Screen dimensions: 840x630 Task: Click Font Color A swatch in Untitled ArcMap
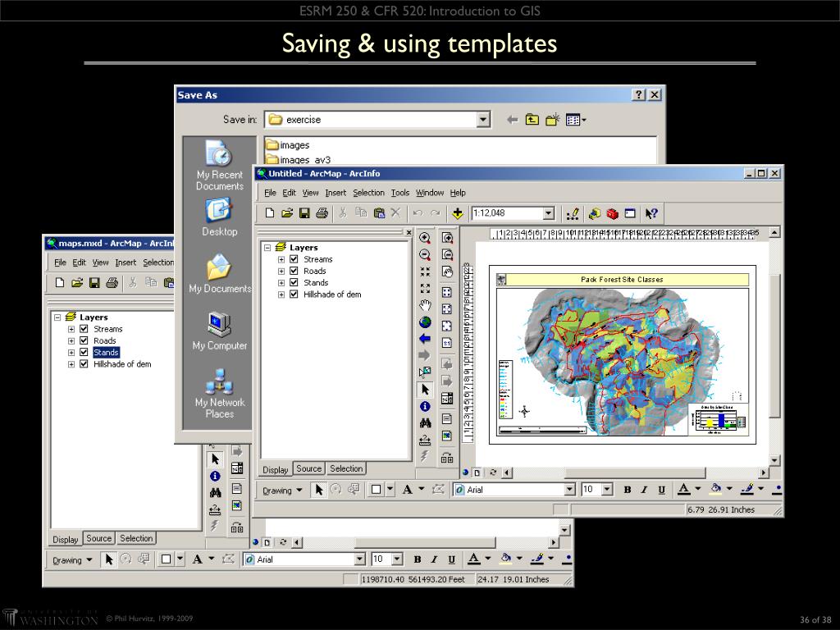(683, 489)
